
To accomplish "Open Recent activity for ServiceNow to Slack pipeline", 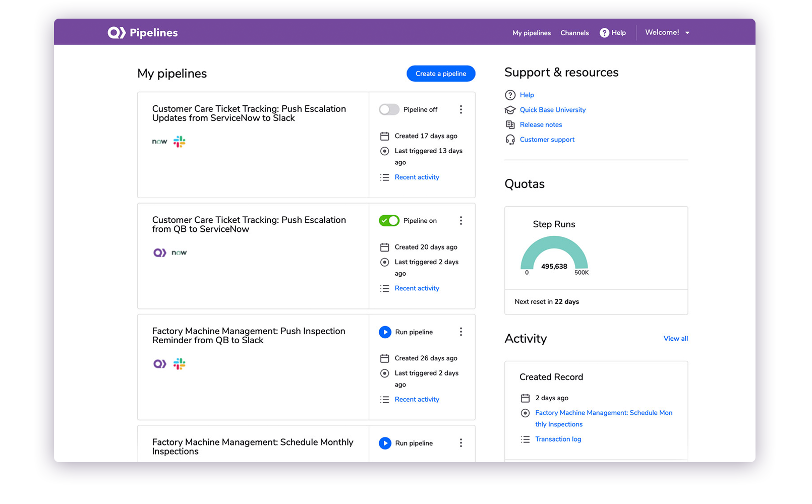I will (x=417, y=177).
